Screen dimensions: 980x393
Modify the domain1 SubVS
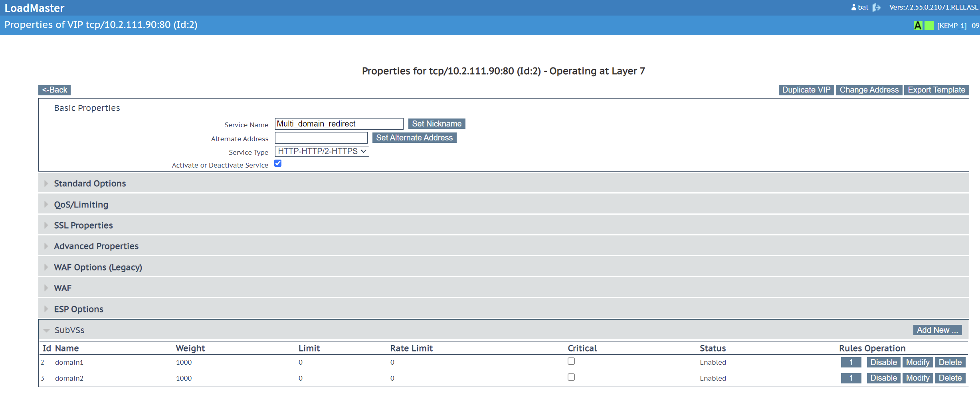click(918, 362)
